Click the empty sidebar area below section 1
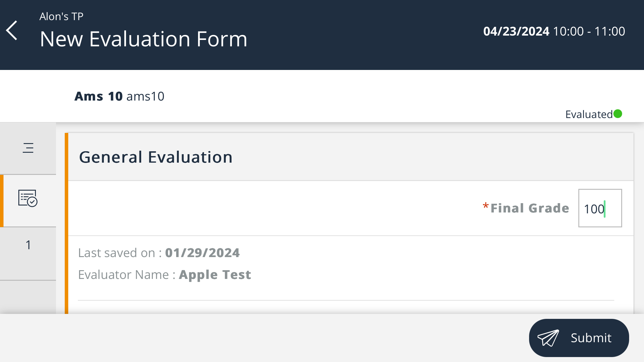 (28, 297)
